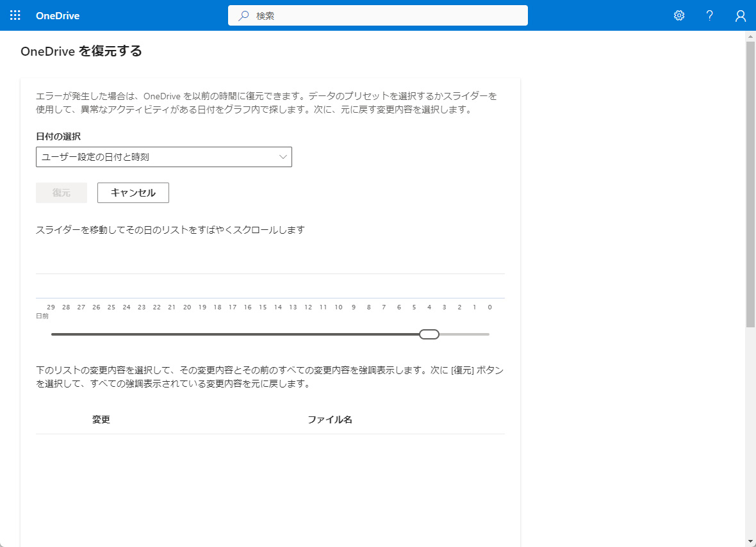The height and width of the screenshot is (547, 756).
Task: Click day label 7 on the chart axis
Action: point(384,307)
